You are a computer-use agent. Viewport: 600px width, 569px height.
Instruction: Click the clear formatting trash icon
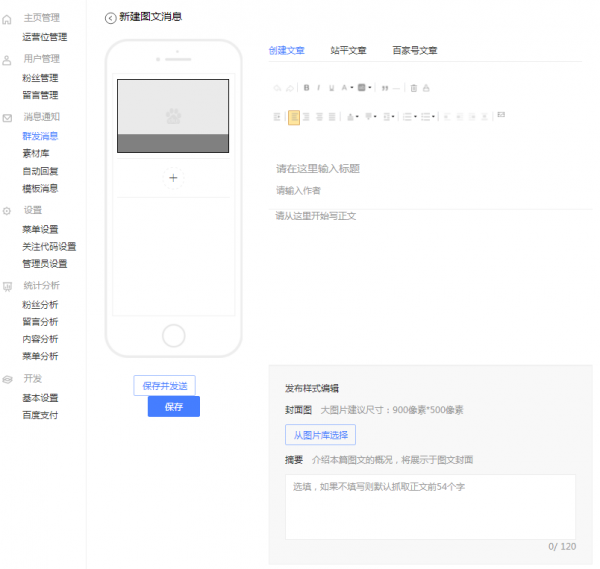(414, 88)
